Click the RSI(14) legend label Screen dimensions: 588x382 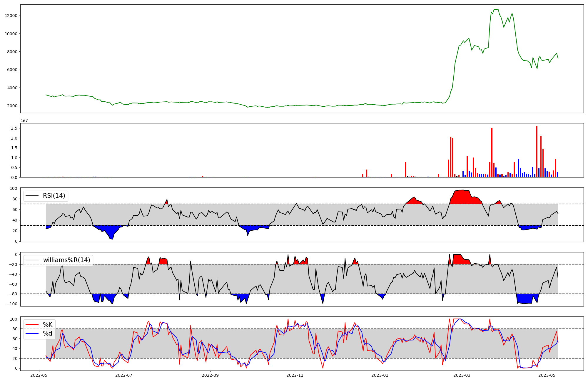(54, 196)
